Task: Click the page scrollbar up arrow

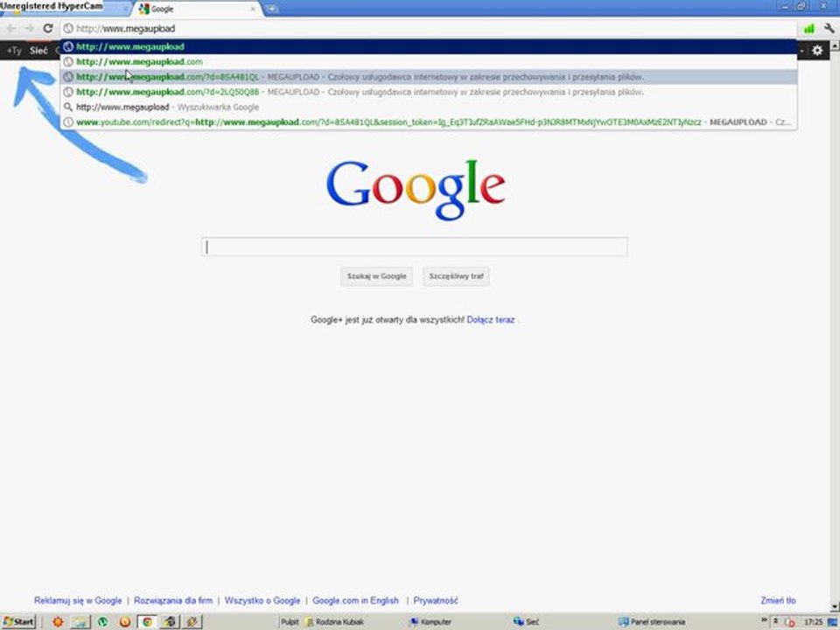Action: coord(835,46)
